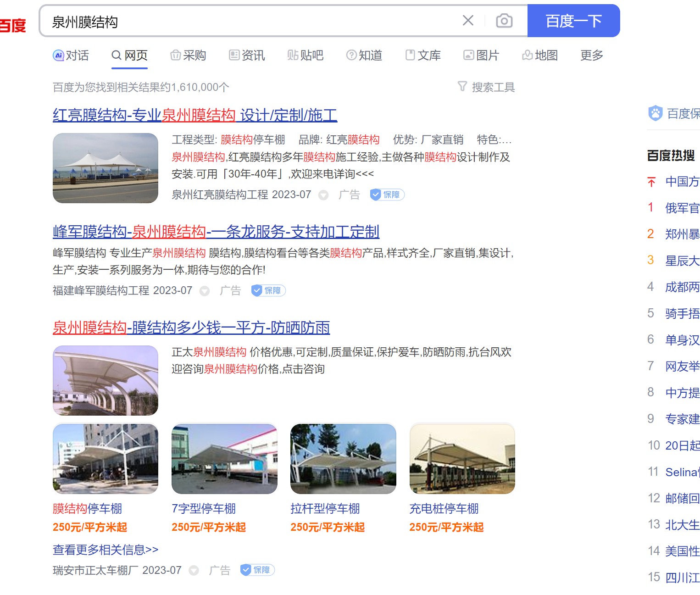
Task: Open image search via camera icon
Action: tap(504, 21)
